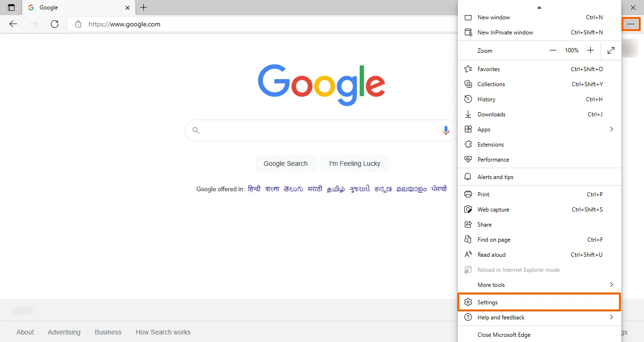Select Web capture in the menu
This screenshot has height=342, width=644.
click(539, 210)
